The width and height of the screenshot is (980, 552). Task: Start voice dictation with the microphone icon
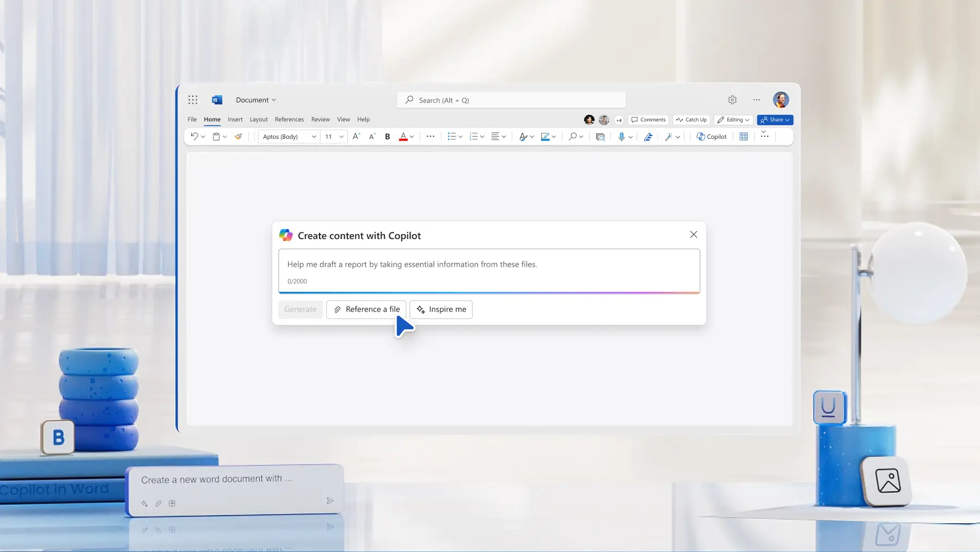[x=622, y=137]
